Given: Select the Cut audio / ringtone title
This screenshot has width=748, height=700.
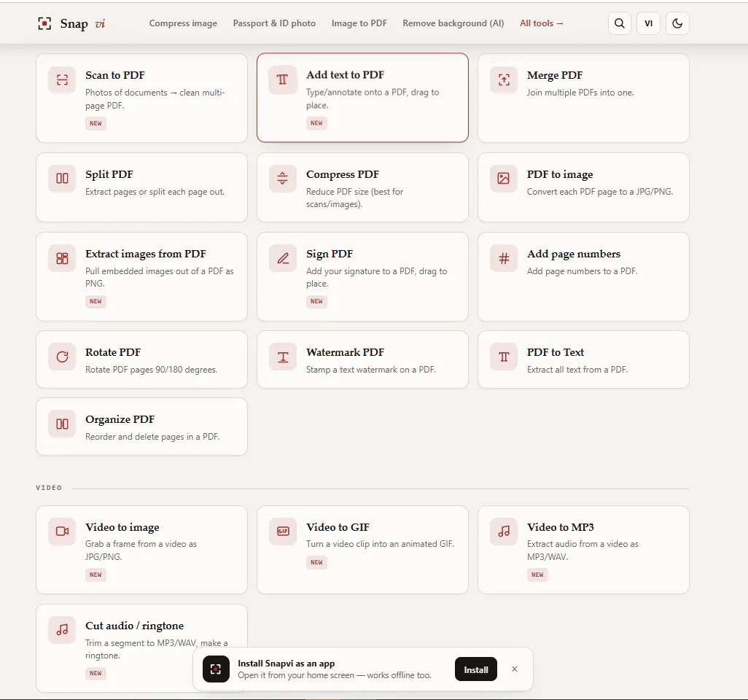Looking at the screenshot, I should coord(135,626).
